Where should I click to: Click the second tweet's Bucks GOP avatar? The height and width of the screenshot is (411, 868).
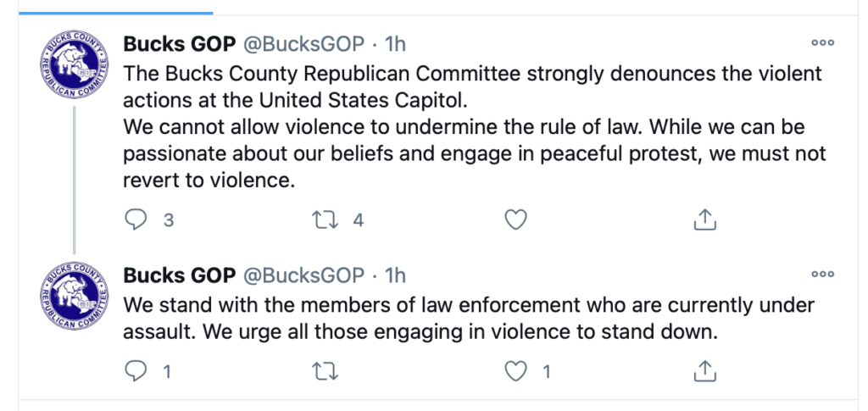click(x=75, y=297)
